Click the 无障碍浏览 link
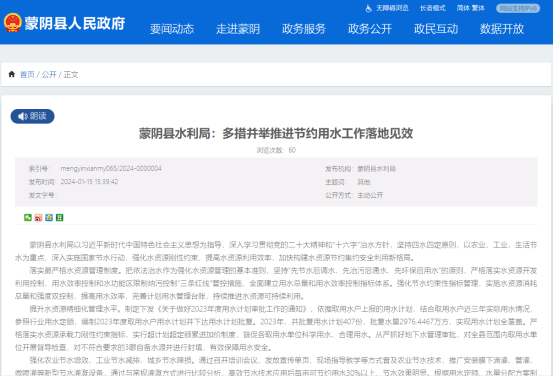The image size is (553, 376). [x=392, y=8]
